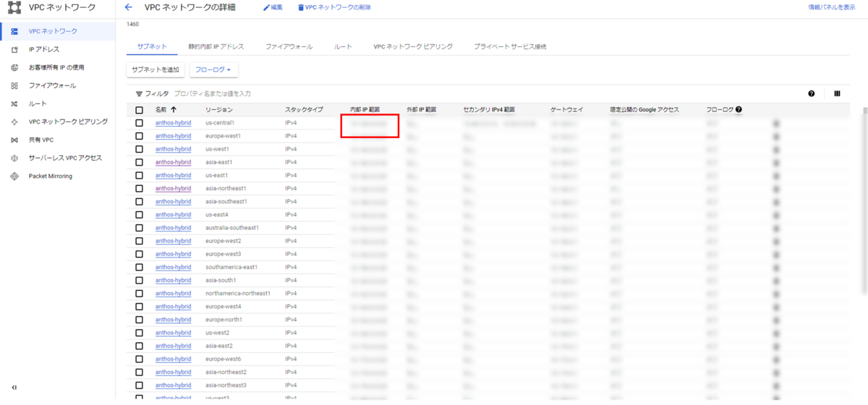Viewport: 868px width, 405px height.
Task: Tick the asia-east1 row checkbox
Action: point(139,162)
